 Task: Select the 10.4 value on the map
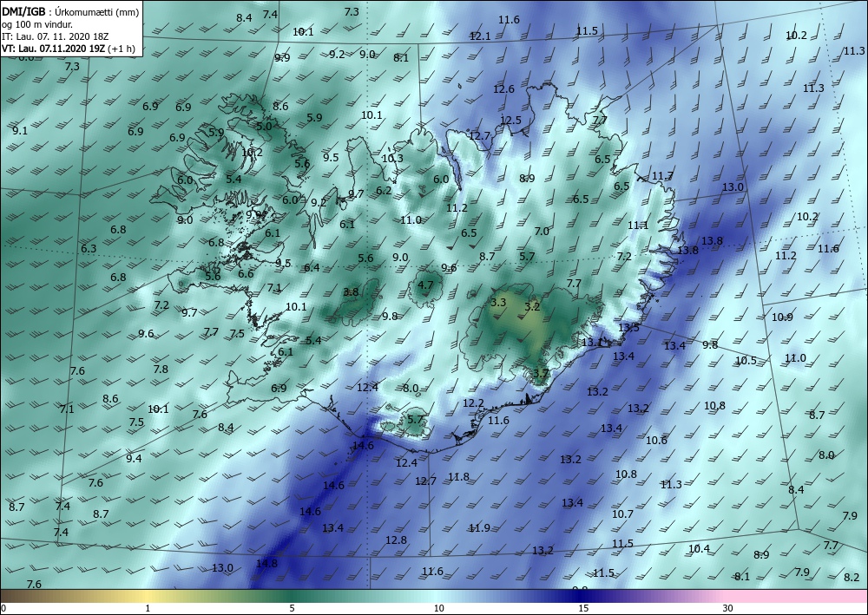point(699,548)
